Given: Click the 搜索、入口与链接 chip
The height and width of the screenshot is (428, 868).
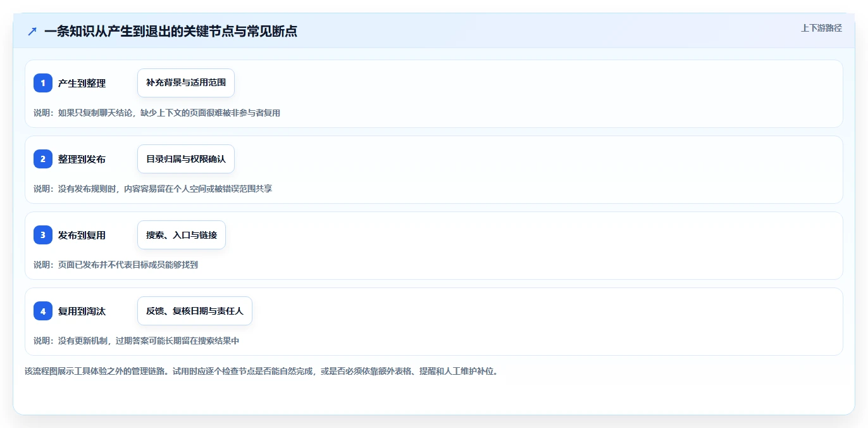Looking at the screenshot, I should [x=182, y=235].
